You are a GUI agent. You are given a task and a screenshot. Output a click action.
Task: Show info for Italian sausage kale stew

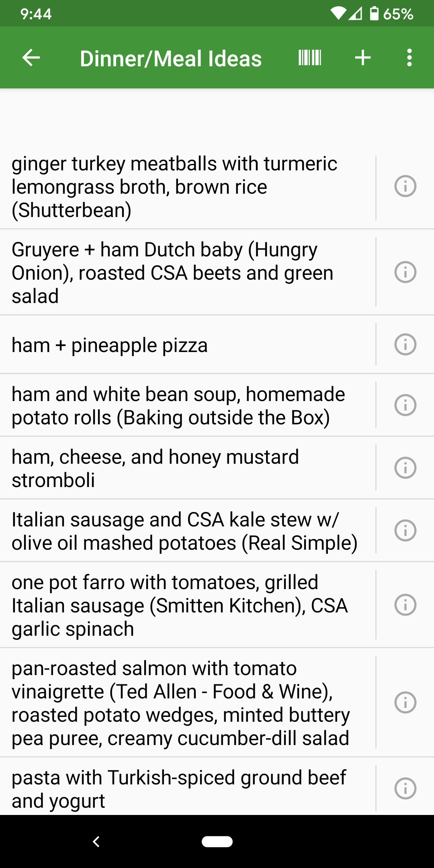(405, 530)
